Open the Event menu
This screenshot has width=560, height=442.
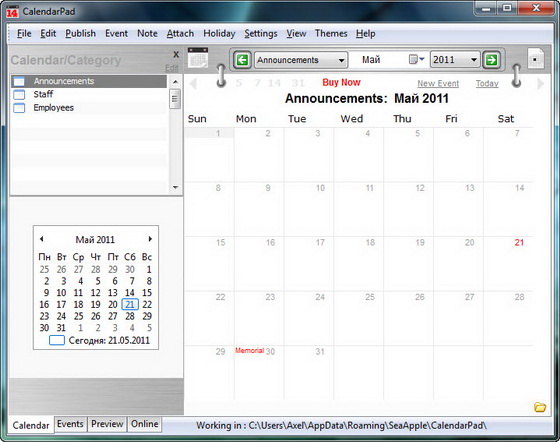pos(116,34)
